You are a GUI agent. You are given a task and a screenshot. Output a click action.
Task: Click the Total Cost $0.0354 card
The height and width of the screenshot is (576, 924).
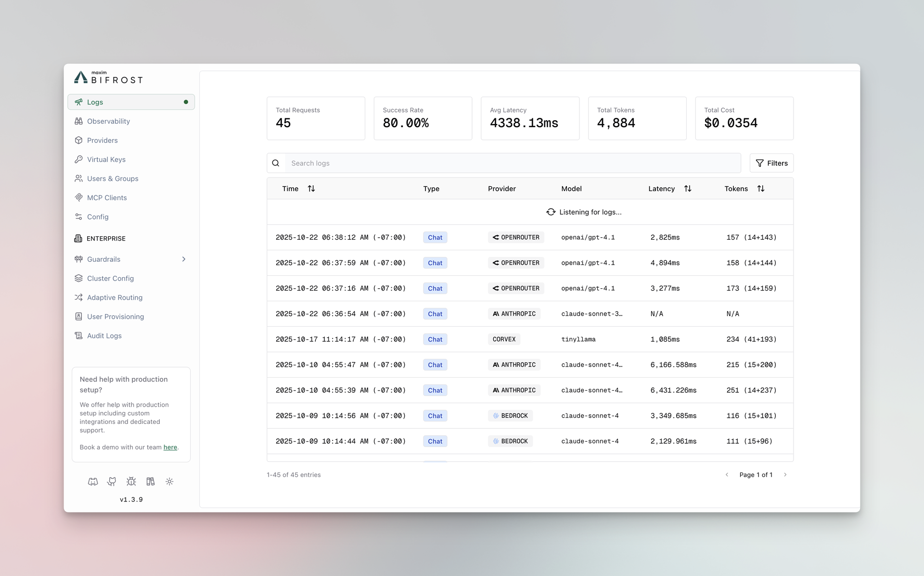pos(744,118)
